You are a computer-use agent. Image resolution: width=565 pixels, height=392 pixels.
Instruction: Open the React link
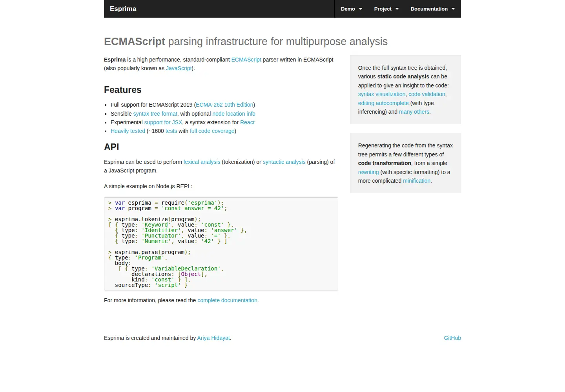(247, 122)
